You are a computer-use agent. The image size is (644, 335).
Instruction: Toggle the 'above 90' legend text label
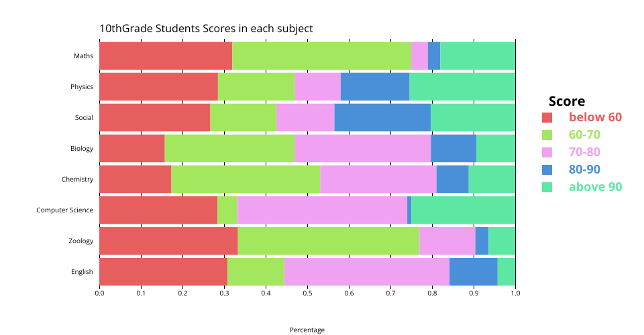pos(595,187)
